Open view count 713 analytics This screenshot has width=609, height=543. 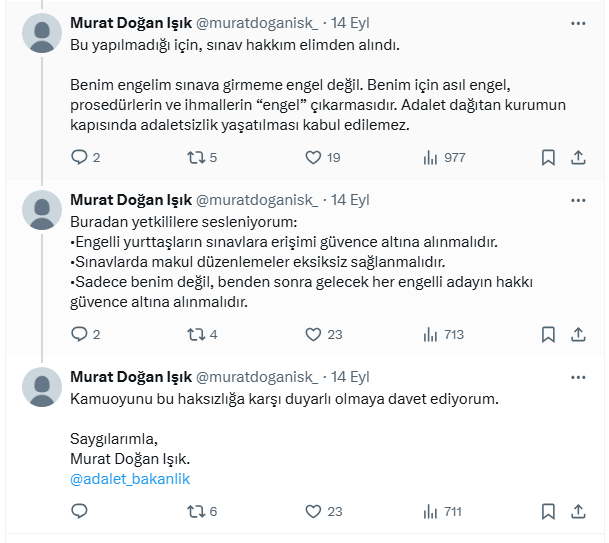(x=443, y=335)
